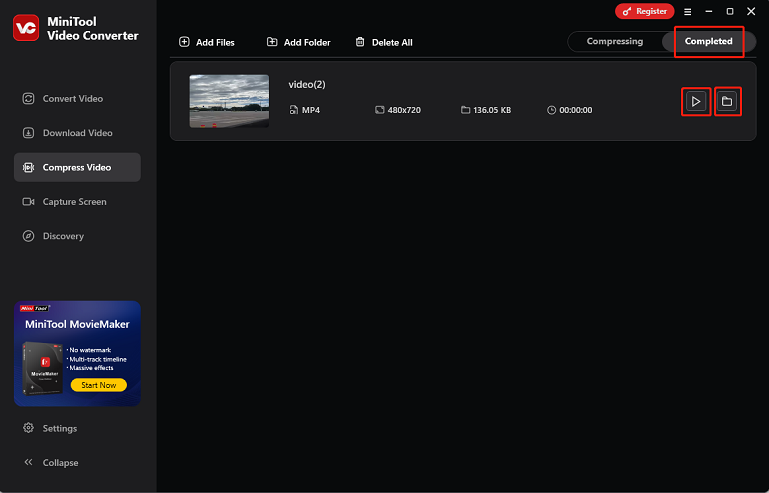Collapse the left sidebar

[x=51, y=463]
